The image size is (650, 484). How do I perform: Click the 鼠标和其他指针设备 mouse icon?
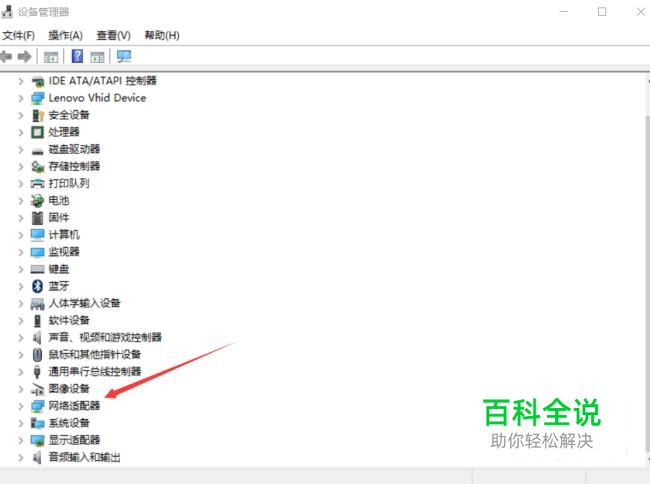(38, 355)
